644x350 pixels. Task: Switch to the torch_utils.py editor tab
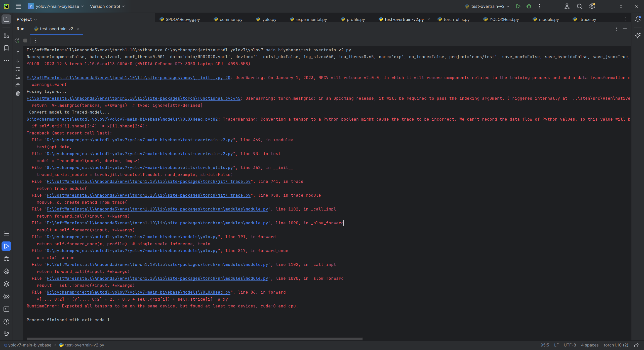[x=456, y=19]
